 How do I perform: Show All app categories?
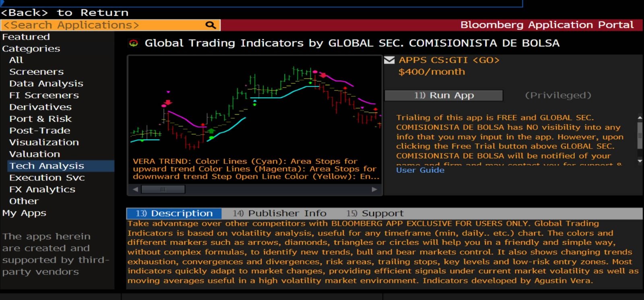click(x=16, y=60)
